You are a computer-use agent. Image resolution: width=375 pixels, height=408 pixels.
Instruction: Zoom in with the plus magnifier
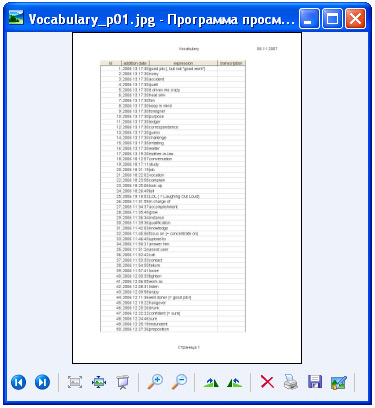[155, 382]
